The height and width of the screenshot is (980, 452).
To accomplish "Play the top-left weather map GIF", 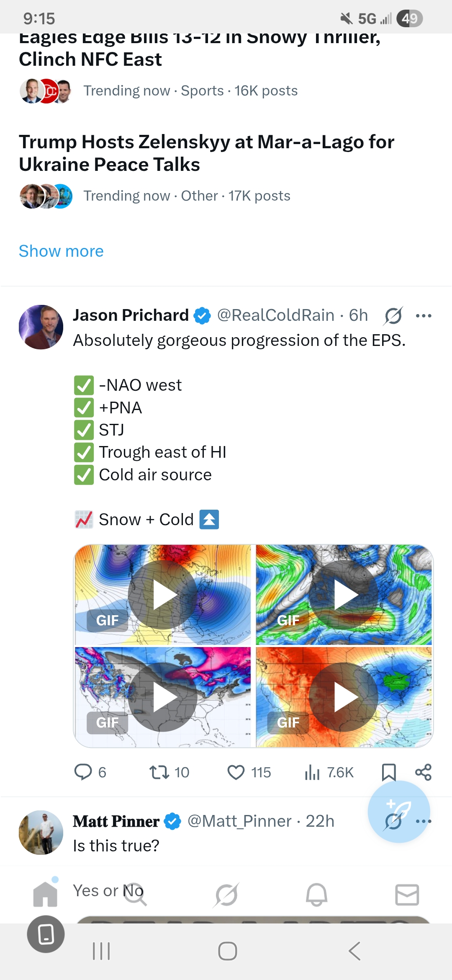I will (163, 595).
